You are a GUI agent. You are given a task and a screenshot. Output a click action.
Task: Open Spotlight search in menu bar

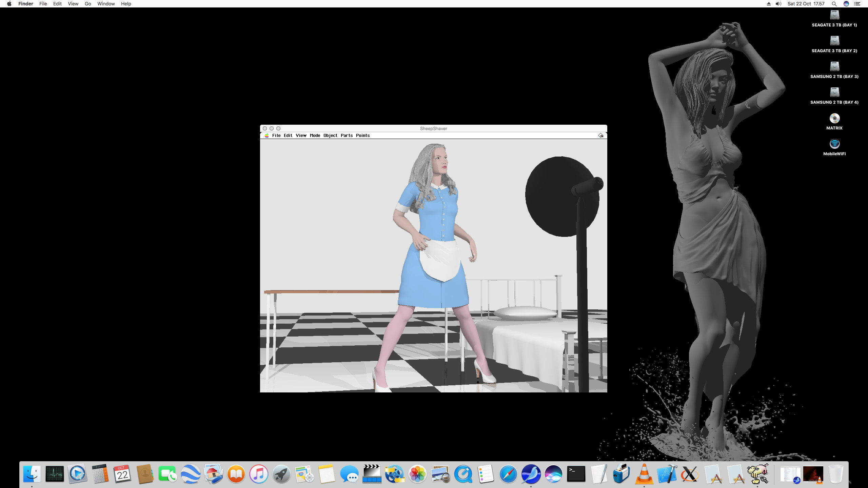(x=834, y=4)
